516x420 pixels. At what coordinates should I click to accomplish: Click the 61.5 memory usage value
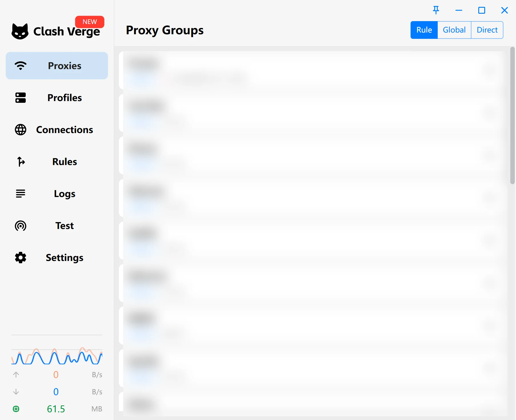coord(56,409)
